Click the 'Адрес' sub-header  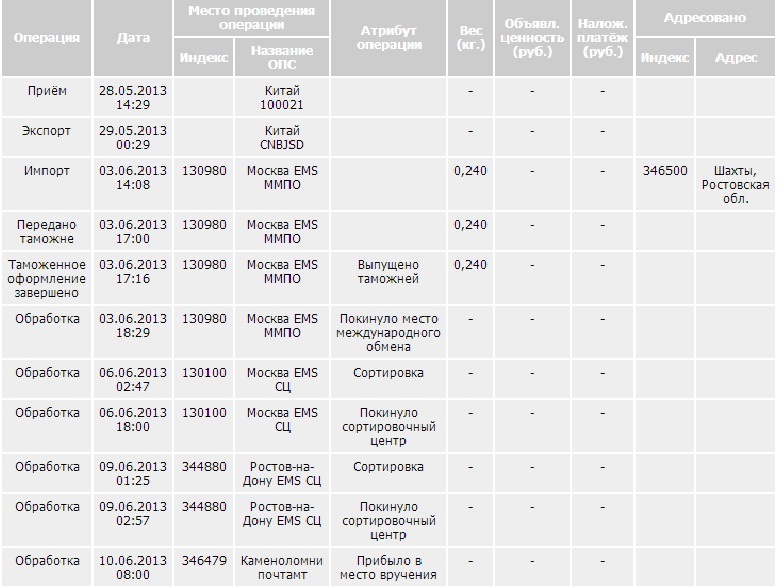735,58
